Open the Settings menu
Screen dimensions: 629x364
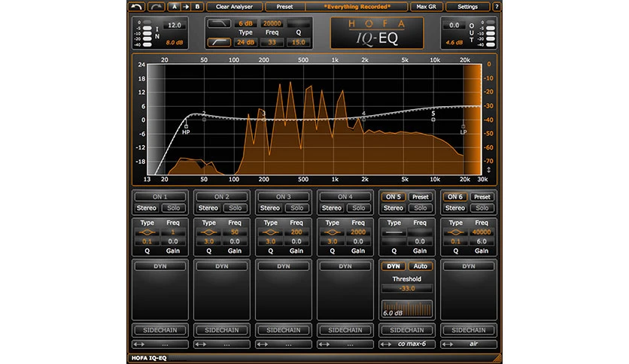pyautogui.click(x=468, y=7)
